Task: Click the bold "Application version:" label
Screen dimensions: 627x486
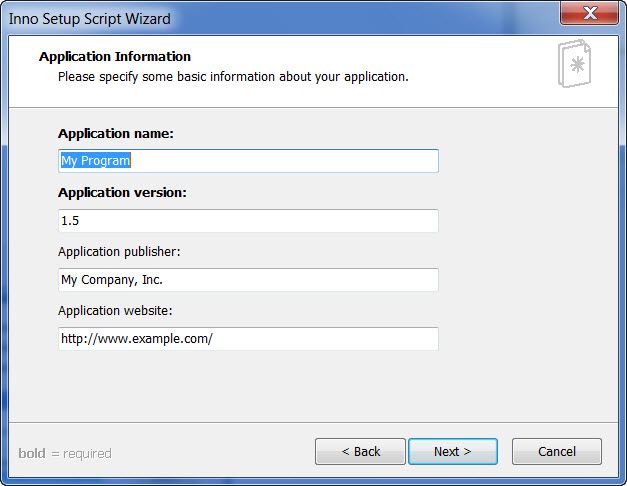Action: click(122, 192)
